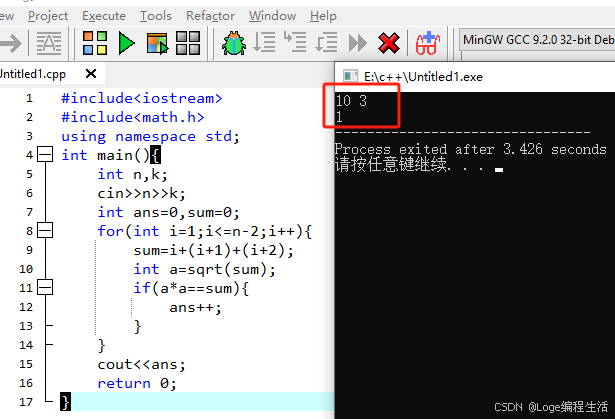Click the text formatting toolbar icon

[49, 43]
